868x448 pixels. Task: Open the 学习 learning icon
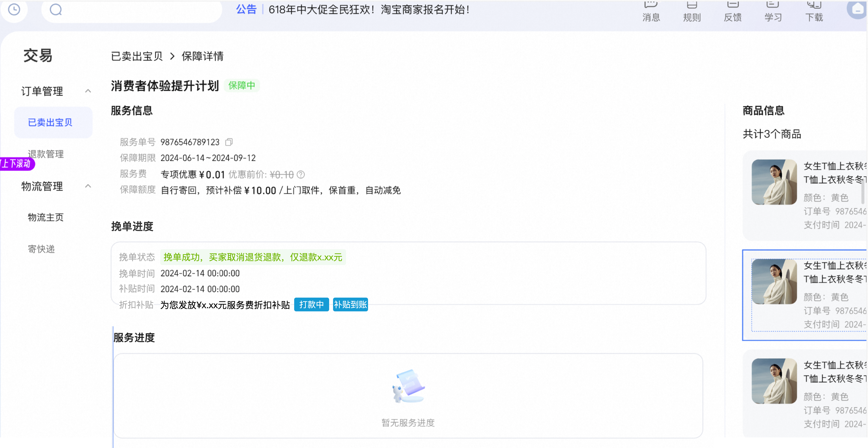click(x=773, y=11)
